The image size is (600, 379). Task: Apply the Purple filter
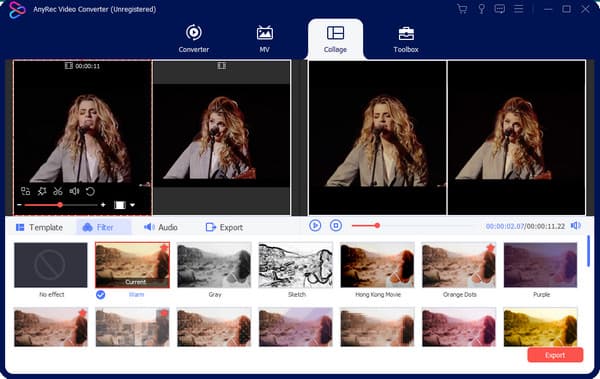540,265
